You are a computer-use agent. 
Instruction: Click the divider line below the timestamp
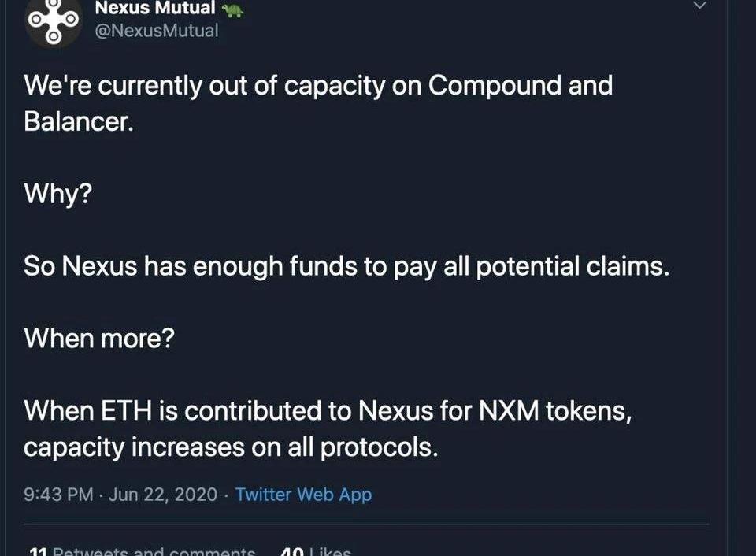tap(366, 524)
